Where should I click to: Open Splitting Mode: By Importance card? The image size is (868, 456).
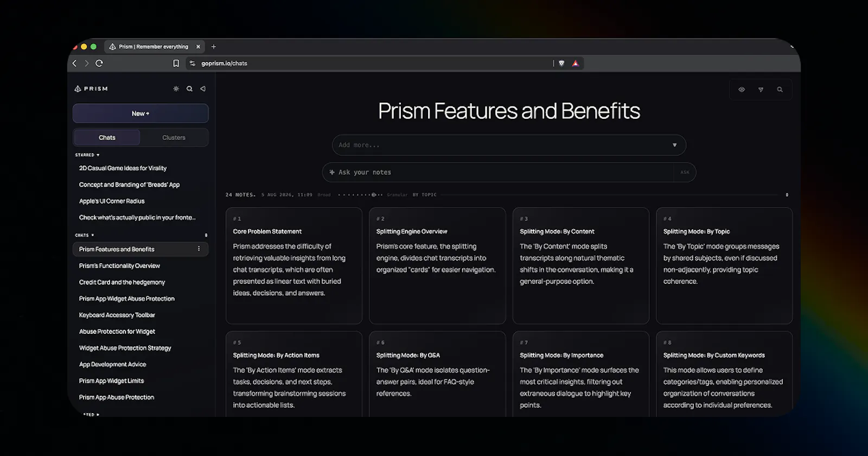pyautogui.click(x=581, y=374)
